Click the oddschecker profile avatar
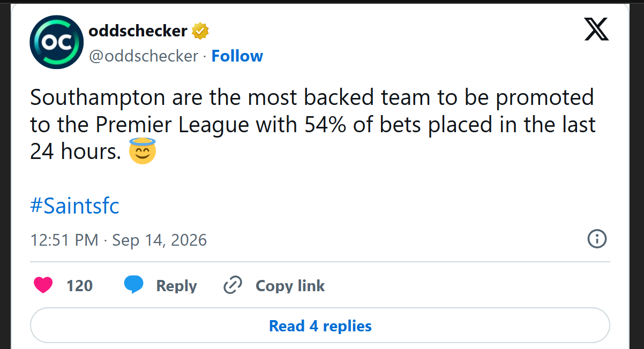This screenshot has width=644, height=349. [x=56, y=42]
